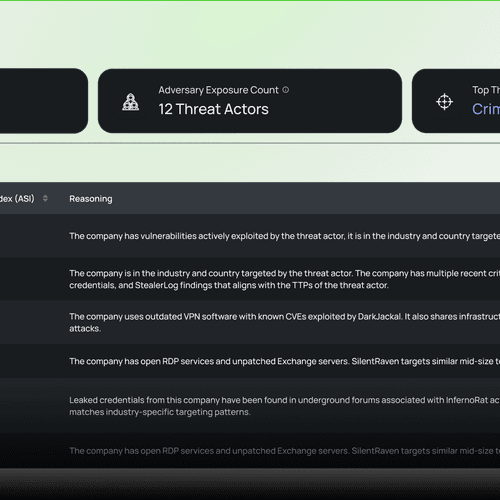Select the 12 Threat Actors value
The width and height of the screenshot is (500, 500).
click(x=213, y=109)
